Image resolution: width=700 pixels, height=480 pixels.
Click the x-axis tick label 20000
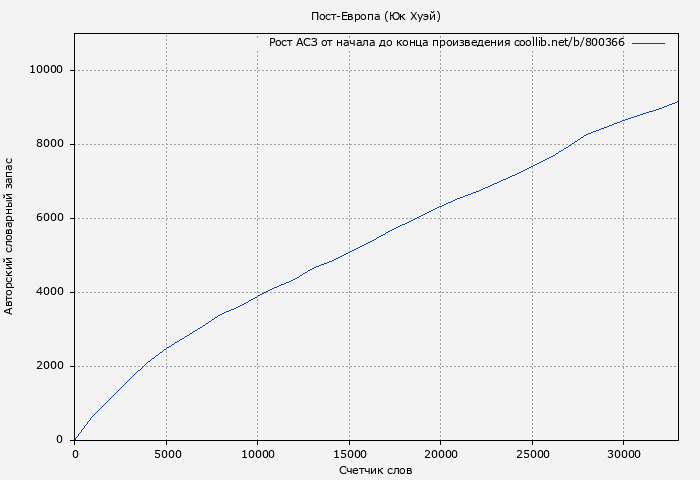coord(441,453)
